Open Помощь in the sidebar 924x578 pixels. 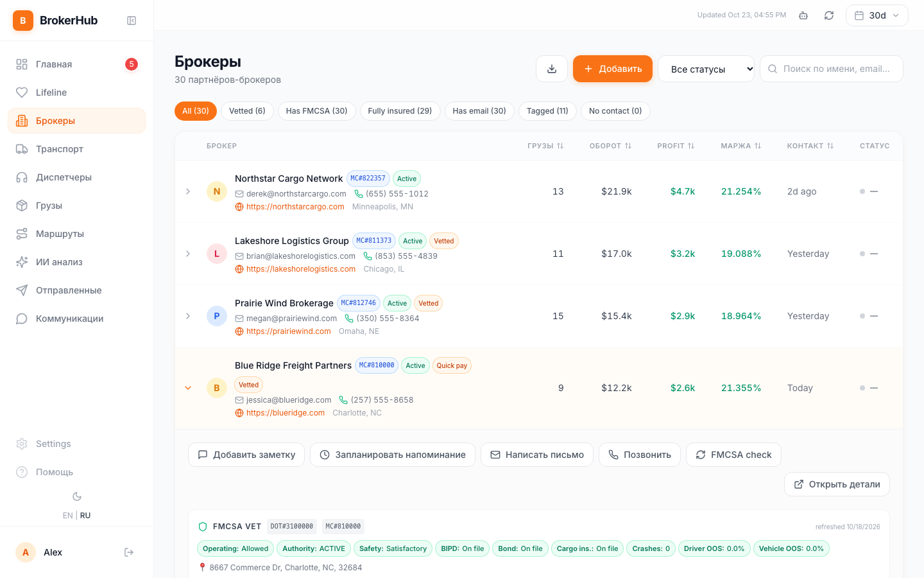pyautogui.click(x=77, y=472)
